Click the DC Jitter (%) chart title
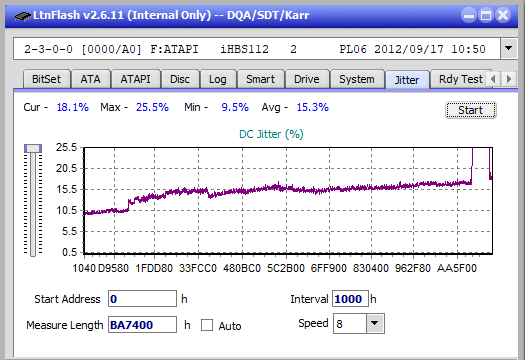This screenshot has height=360, width=525. (271, 134)
